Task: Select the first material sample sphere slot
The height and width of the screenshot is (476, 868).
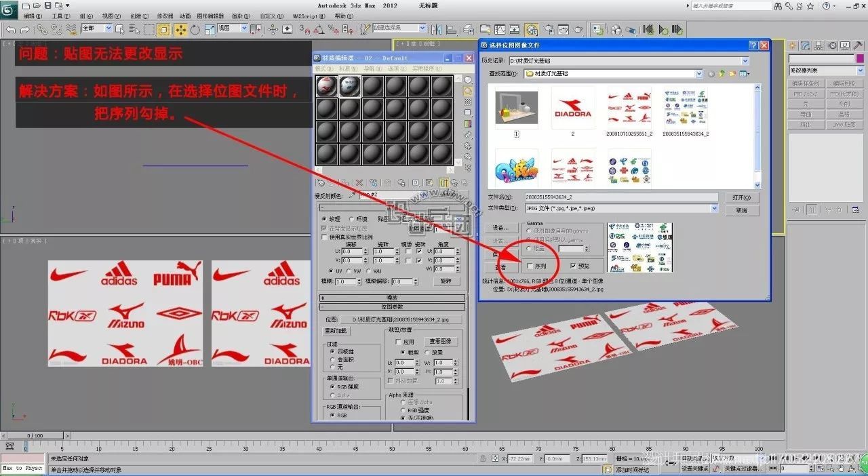Action: click(327, 85)
